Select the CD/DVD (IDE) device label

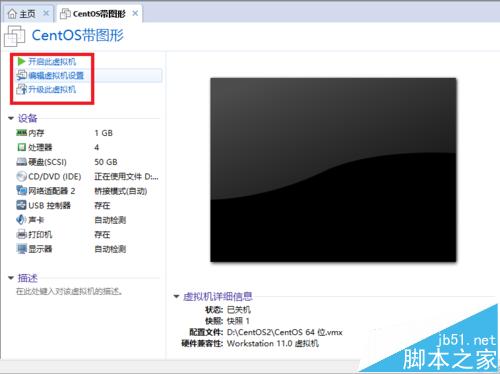pyautogui.click(x=55, y=176)
